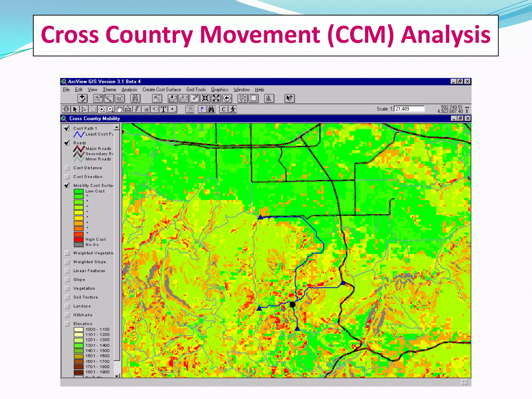Click the Add Theme button
Viewport: 532px width, 399px height.
click(x=82, y=98)
